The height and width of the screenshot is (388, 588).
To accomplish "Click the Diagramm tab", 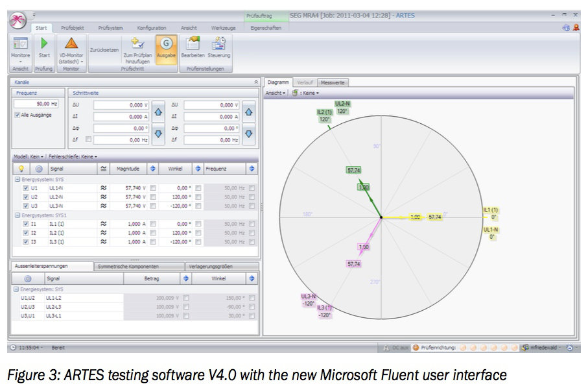I will 278,82.
